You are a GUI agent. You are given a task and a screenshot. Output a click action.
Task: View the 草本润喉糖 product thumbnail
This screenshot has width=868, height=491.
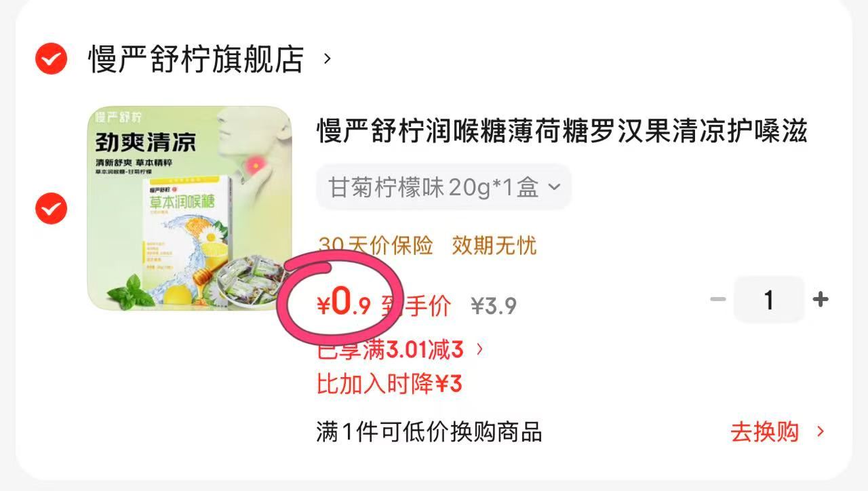[190, 208]
